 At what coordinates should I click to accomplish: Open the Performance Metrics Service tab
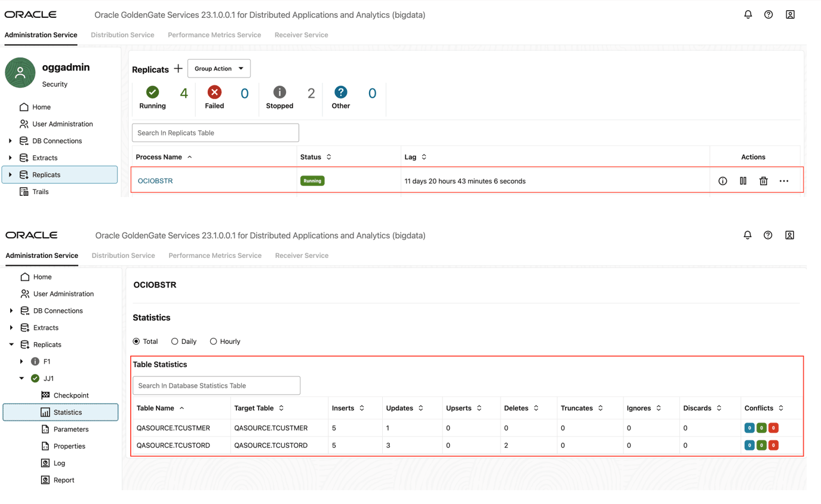(x=214, y=35)
